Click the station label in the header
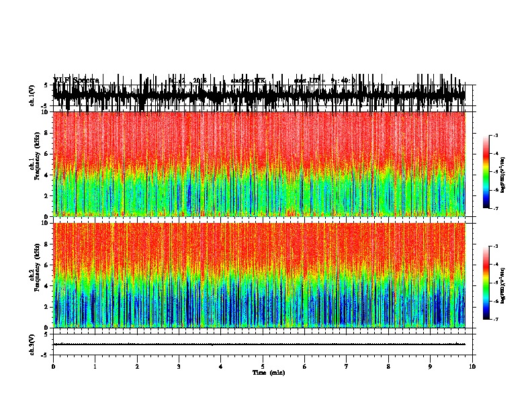Image resolution: width=532 pixels, height=411 pixels. click(249, 81)
